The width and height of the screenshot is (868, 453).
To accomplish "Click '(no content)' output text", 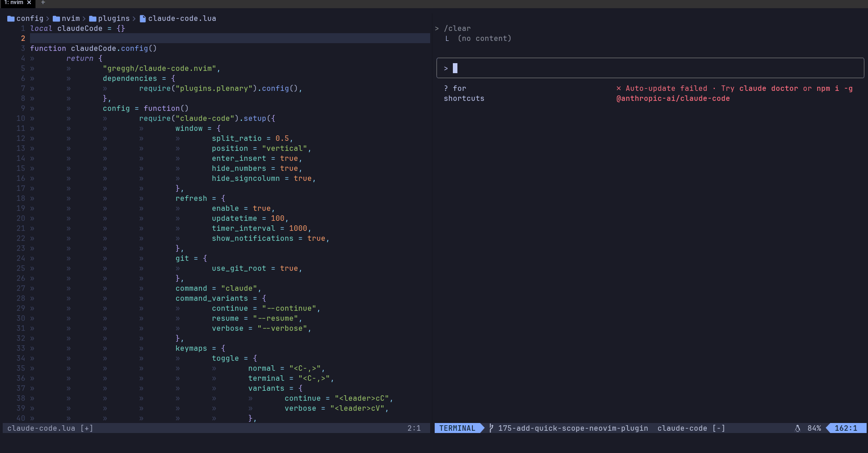I will (x=485, y=39).
